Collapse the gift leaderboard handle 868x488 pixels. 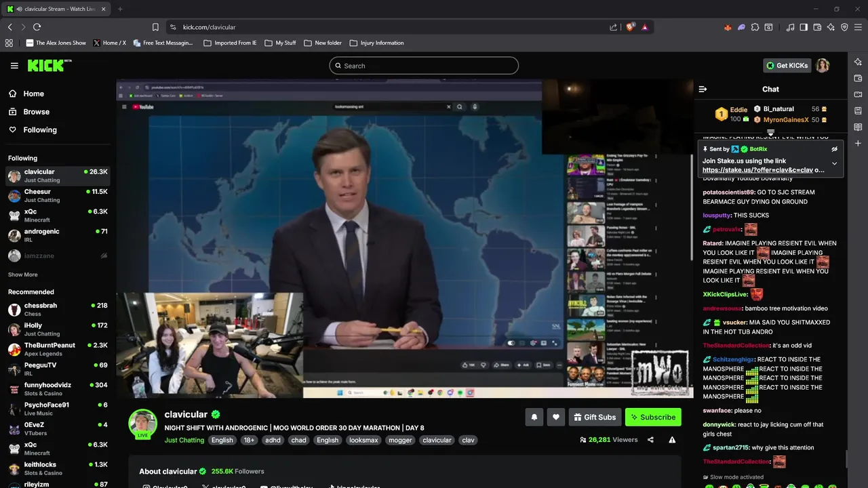tap(770, 132)
